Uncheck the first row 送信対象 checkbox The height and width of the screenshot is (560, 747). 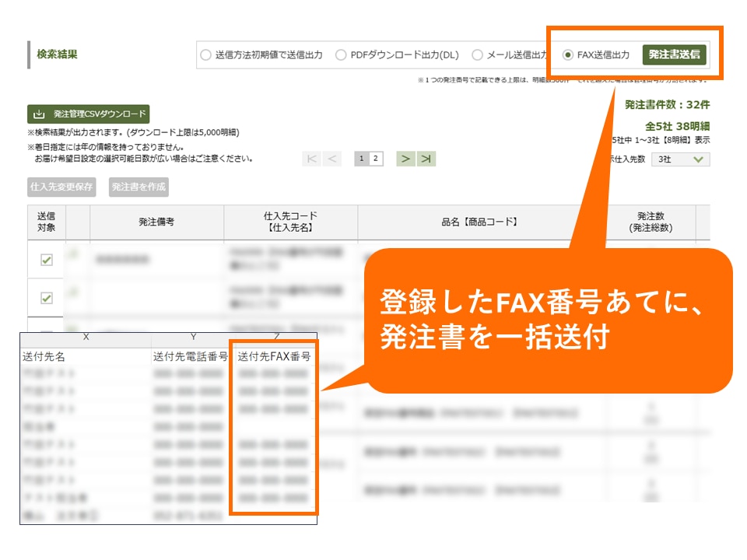(47, 260)
